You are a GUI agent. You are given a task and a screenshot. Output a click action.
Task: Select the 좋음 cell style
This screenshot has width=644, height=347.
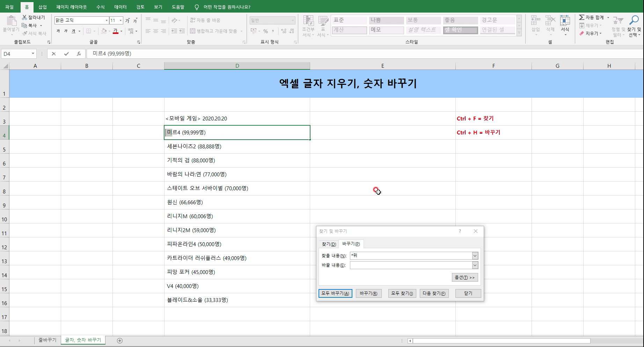click(x=460, y=20)
